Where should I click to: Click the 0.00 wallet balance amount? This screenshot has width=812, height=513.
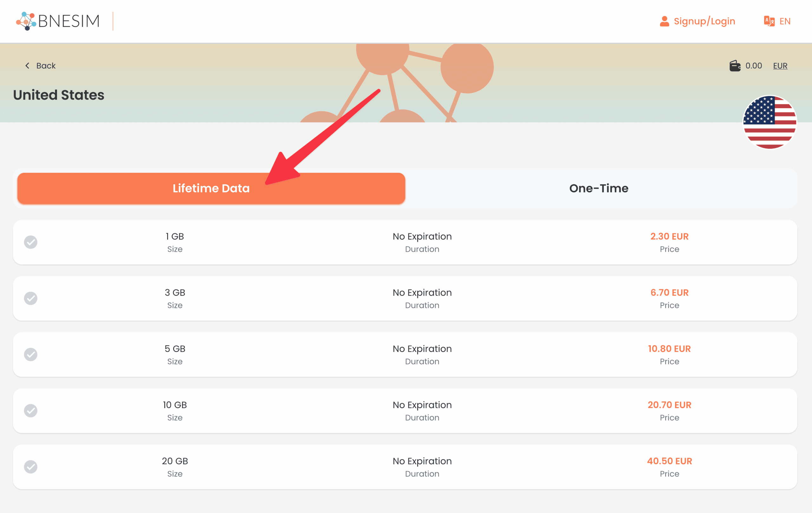click(753, 66)
